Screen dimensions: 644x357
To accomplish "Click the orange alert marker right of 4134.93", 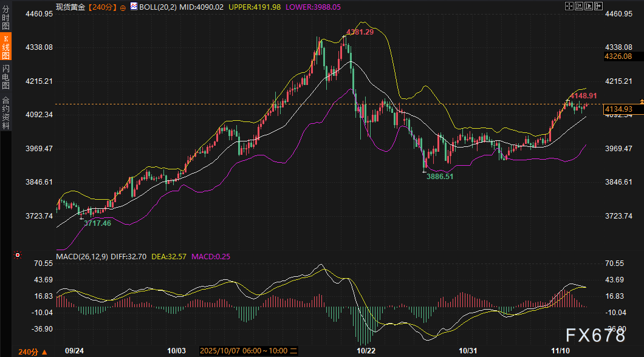I will point(641,100).
